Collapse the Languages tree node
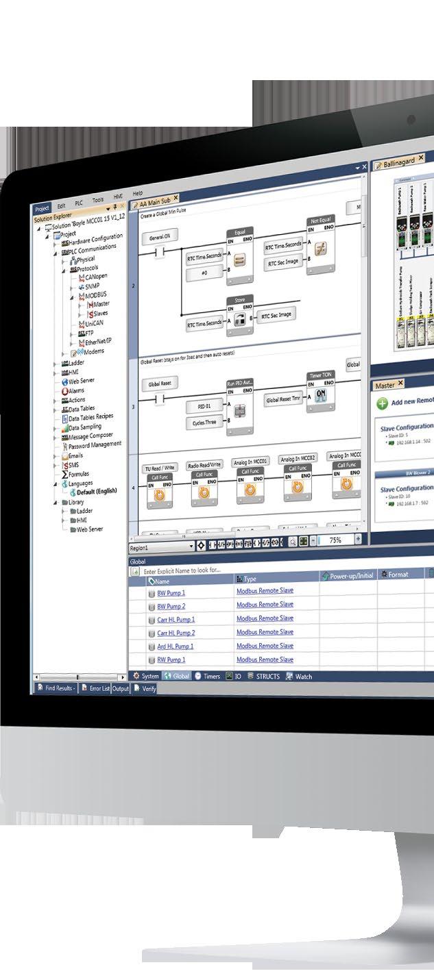The width and height of the screenshot is (434, 980). pyautogui.click(x=57, y=485)
